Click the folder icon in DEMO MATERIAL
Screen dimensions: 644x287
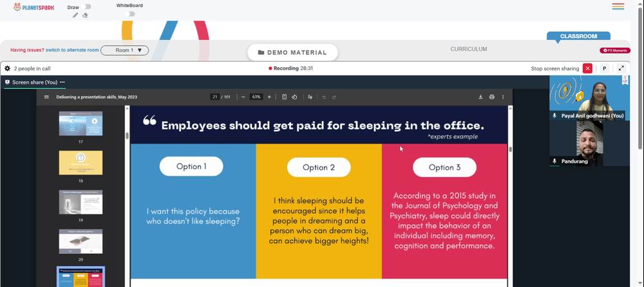click(261, 53)
